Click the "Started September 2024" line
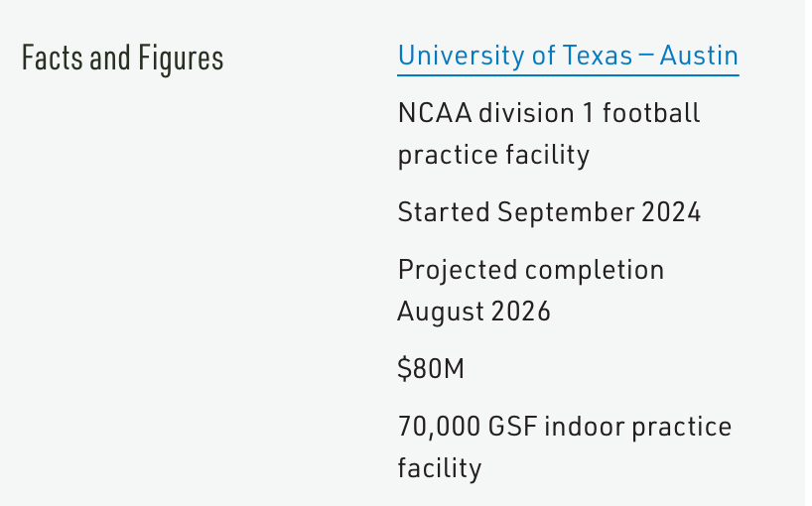Viewport: 812px width, 506px height. 549,212
